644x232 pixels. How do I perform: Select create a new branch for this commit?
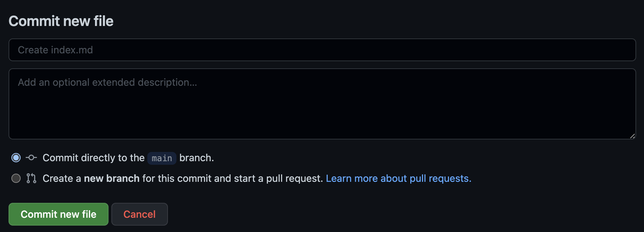pyautogui.click(x=16, y=178)
